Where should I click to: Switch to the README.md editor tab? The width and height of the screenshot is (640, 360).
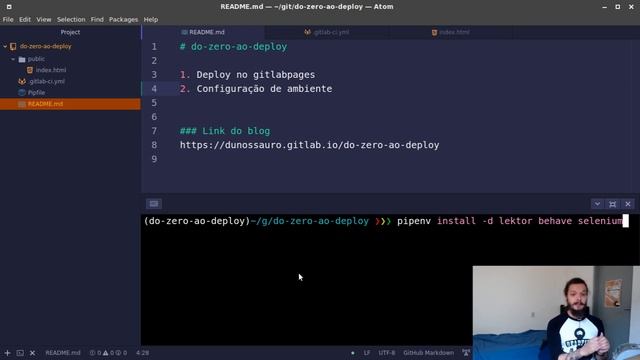(203, 32)
